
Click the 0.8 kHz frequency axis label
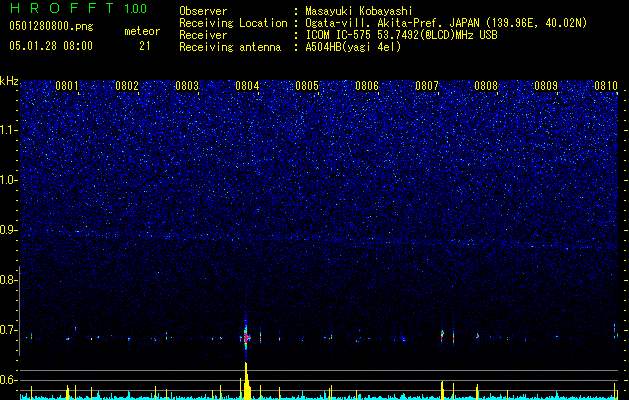pos(8,280)
